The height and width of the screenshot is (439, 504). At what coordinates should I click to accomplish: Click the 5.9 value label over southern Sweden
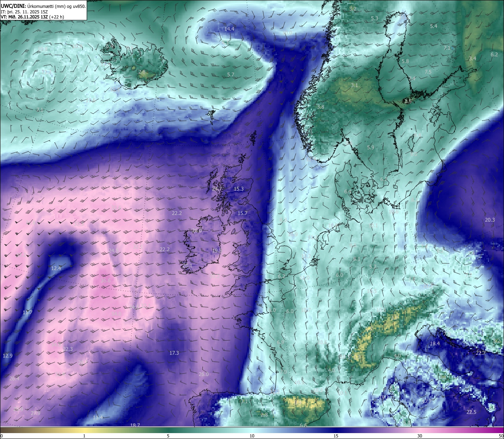[371, 148]
